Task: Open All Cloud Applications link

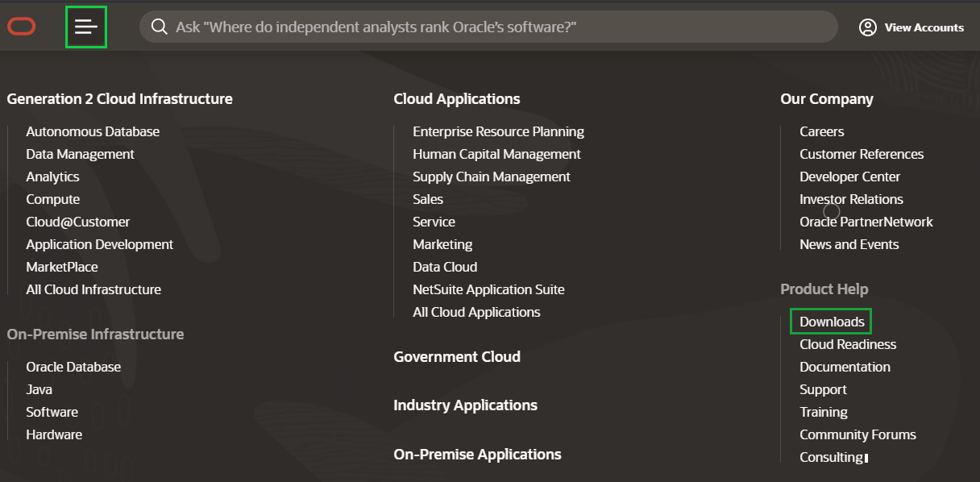Action: [x=476, y=312]
